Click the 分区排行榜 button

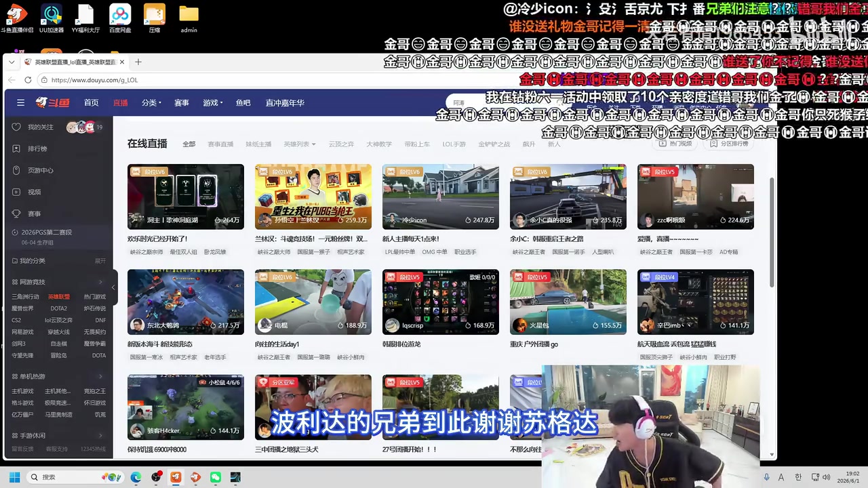pos(730,144)
